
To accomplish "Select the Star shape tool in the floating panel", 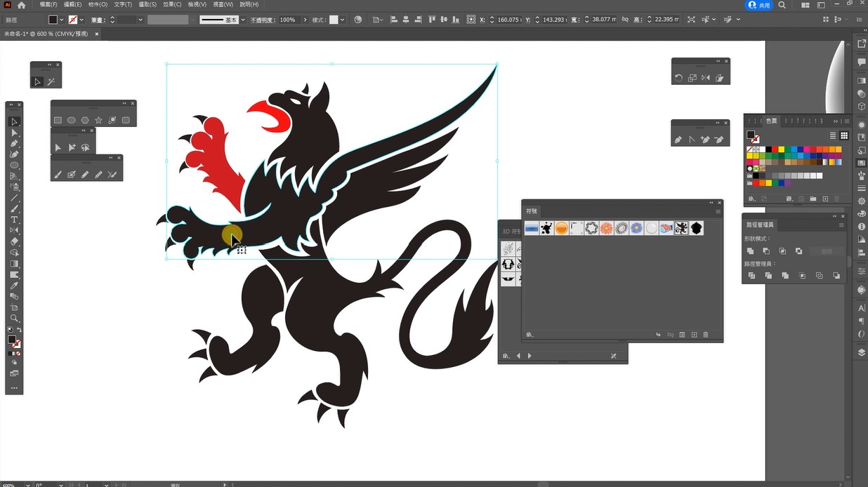I will (98, 120).
